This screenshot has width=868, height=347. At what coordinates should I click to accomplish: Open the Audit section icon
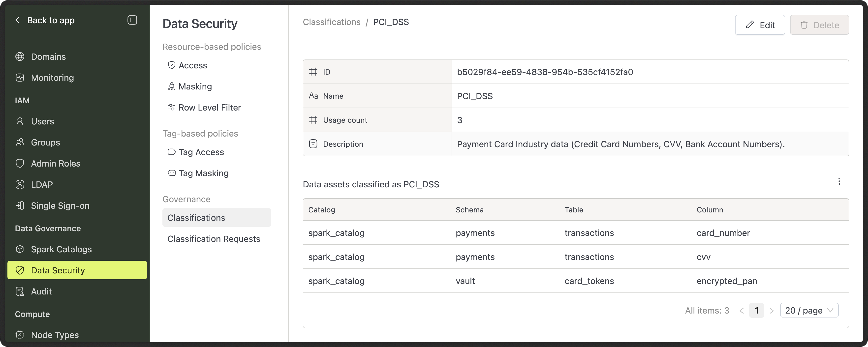click(20, 291)
